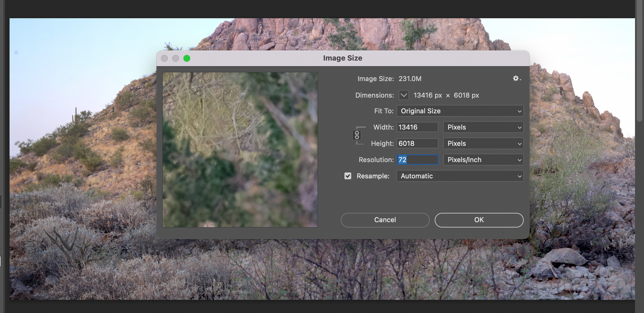Click the Cancel button
The height and width of the screenshot is (313, 644).
click(x=385, y=220)
